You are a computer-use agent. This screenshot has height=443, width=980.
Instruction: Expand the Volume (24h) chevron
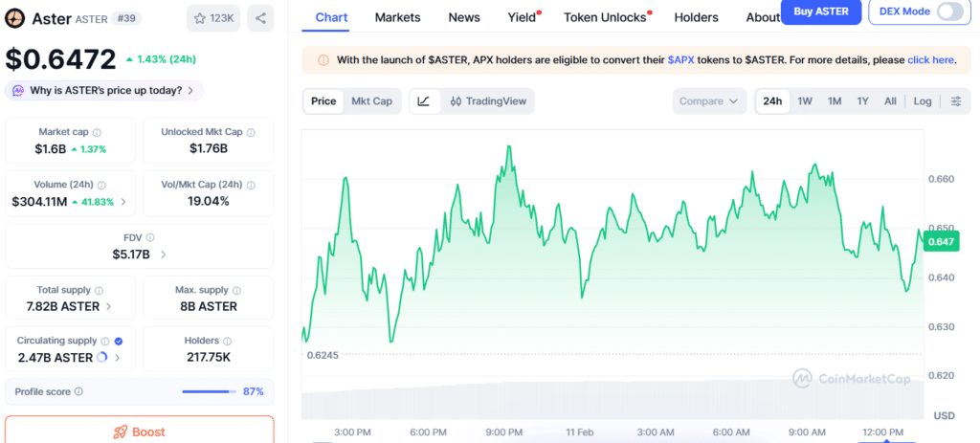[x=123, y=202]
